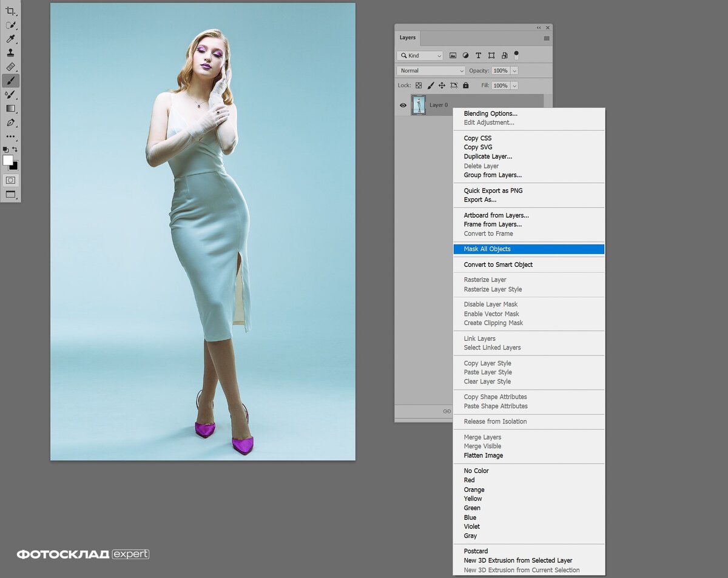
Task: Choose Frame from Layers menu item
Action: (x=493, y=224)
